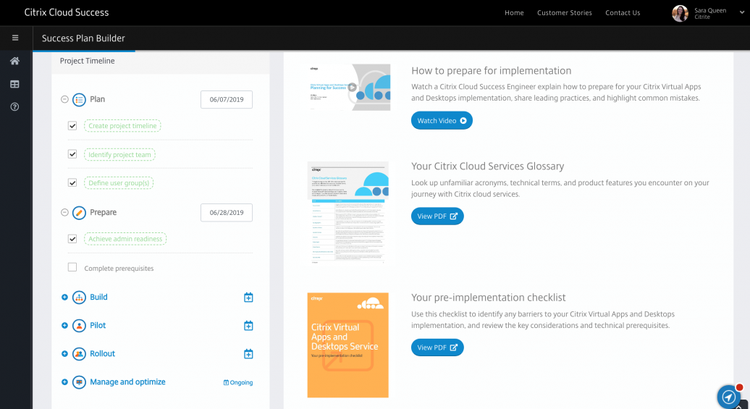Expand the Pilot phase
The image size is (750, 409).
pyautogui.click(x=65, y=325)
